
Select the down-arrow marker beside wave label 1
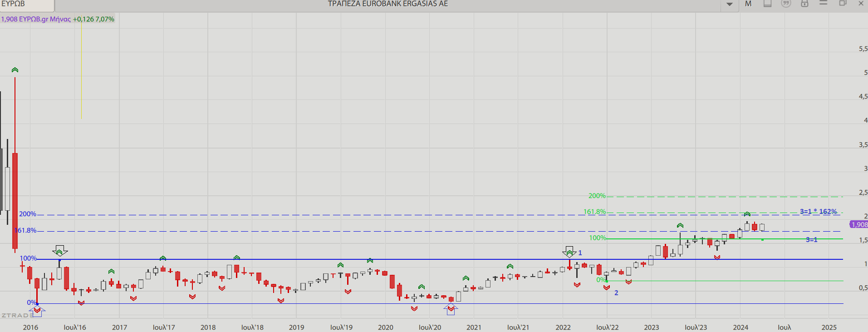pos(569,252)
